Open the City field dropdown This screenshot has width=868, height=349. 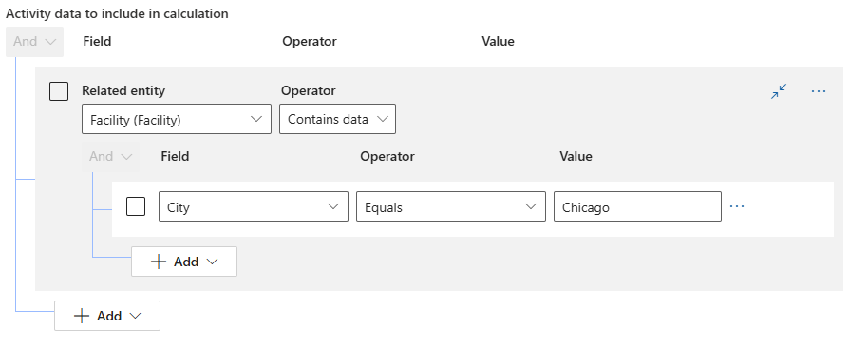pos(254,206)
